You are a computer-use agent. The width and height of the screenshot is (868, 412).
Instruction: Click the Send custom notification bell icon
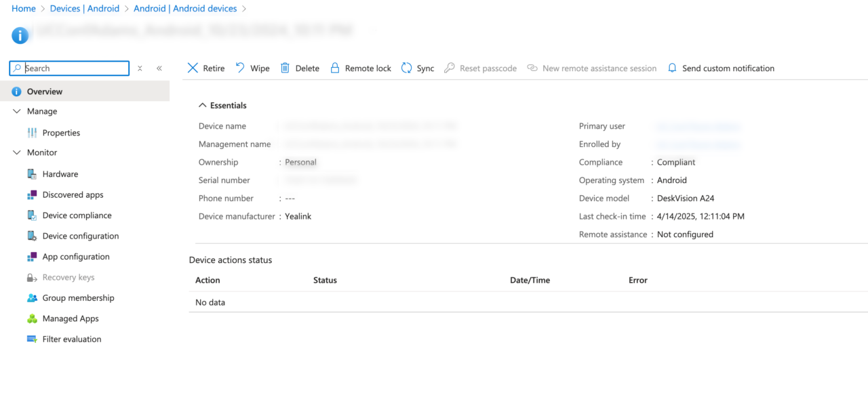[672, 68]
